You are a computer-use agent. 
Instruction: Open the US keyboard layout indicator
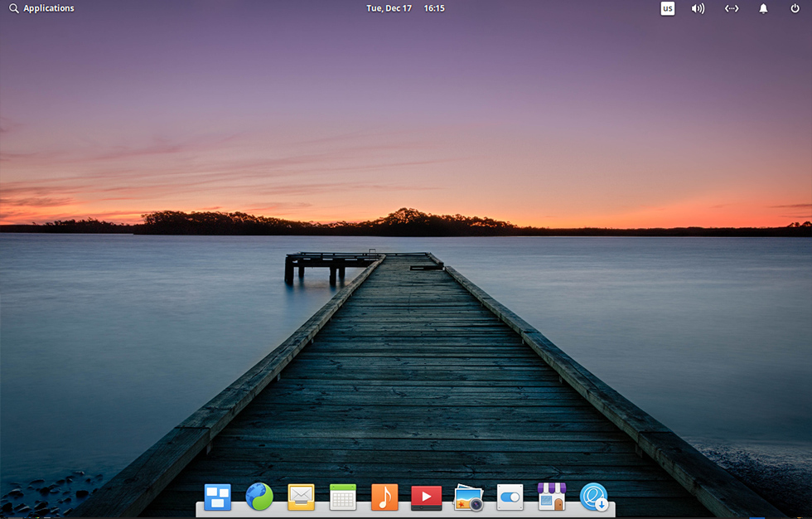pyautogui.click(x=667, y=8)
